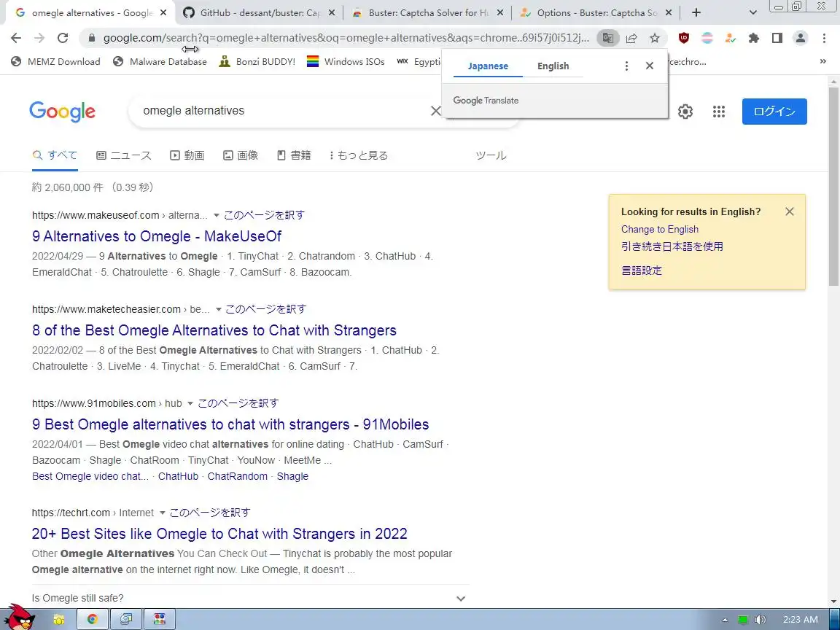Viewport: 840px width, 630px height.
Task: Click the URL address bar
Action: pos(346,37)
